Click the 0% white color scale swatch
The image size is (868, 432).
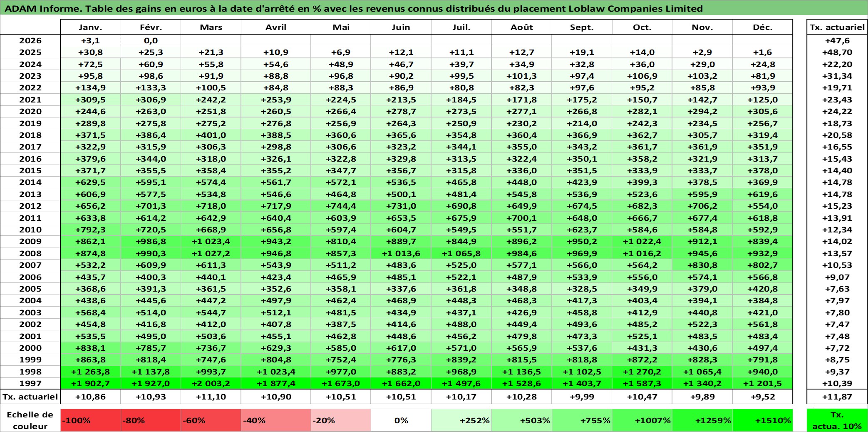tap(401, 420)
